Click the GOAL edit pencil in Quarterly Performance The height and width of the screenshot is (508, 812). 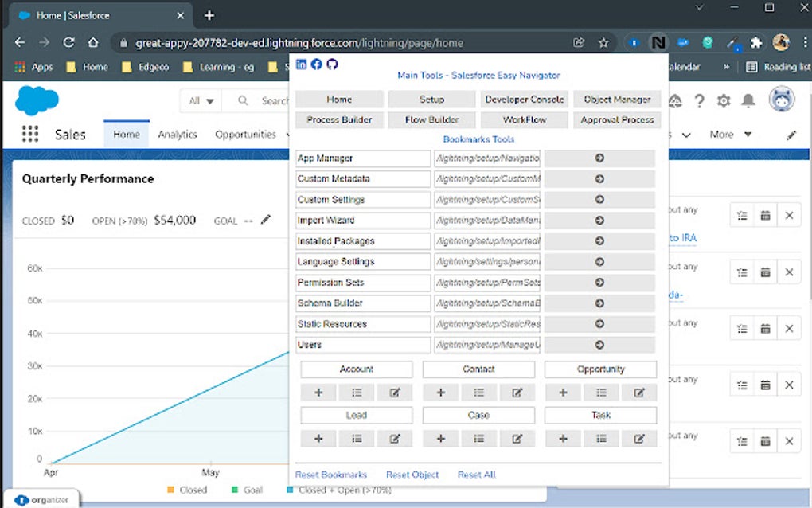[x=266, y=221]
